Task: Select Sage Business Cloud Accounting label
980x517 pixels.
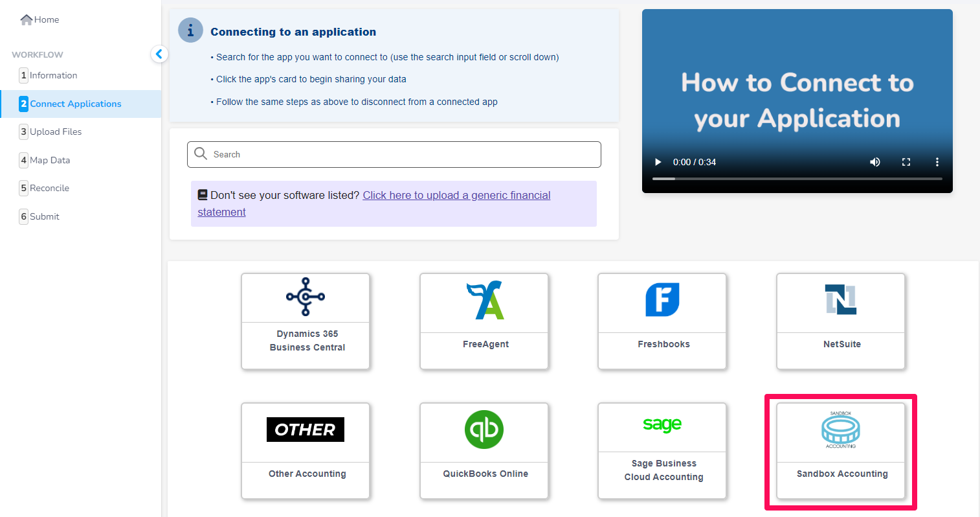Action: pos(663,470)
